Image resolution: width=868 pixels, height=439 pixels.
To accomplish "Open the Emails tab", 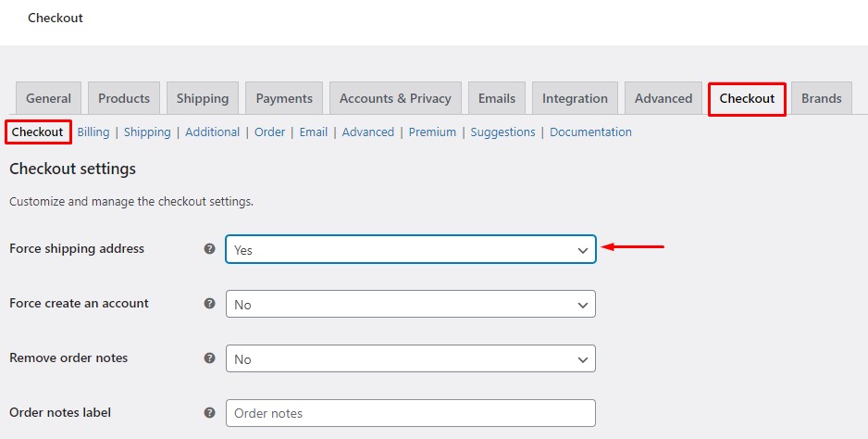I will [x=497, y=98].
